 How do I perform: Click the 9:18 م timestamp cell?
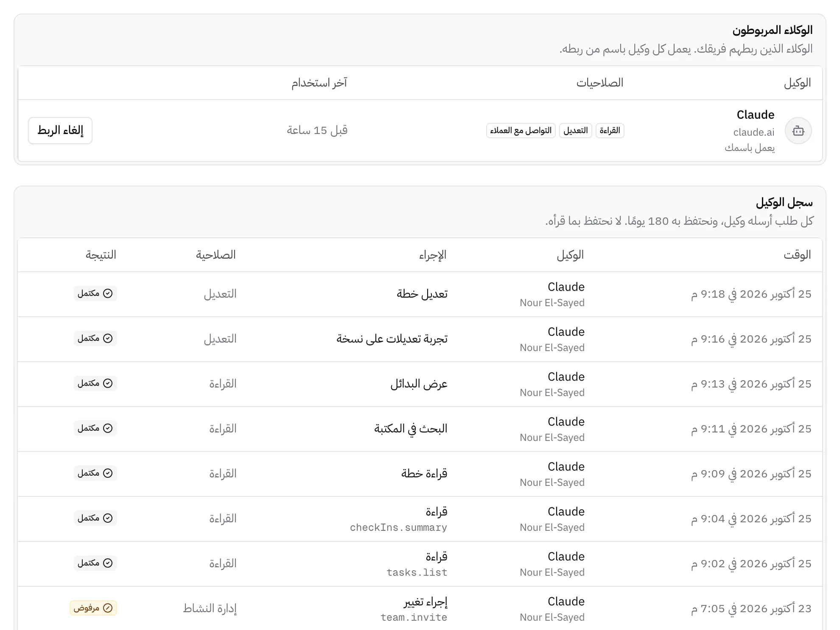pyautogui.click(x=751, y=294)
